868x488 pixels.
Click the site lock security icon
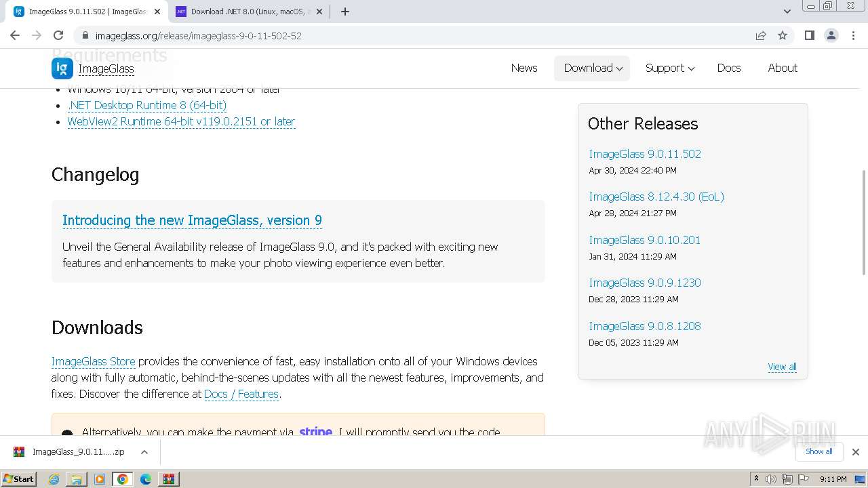(x=85, y=35)
